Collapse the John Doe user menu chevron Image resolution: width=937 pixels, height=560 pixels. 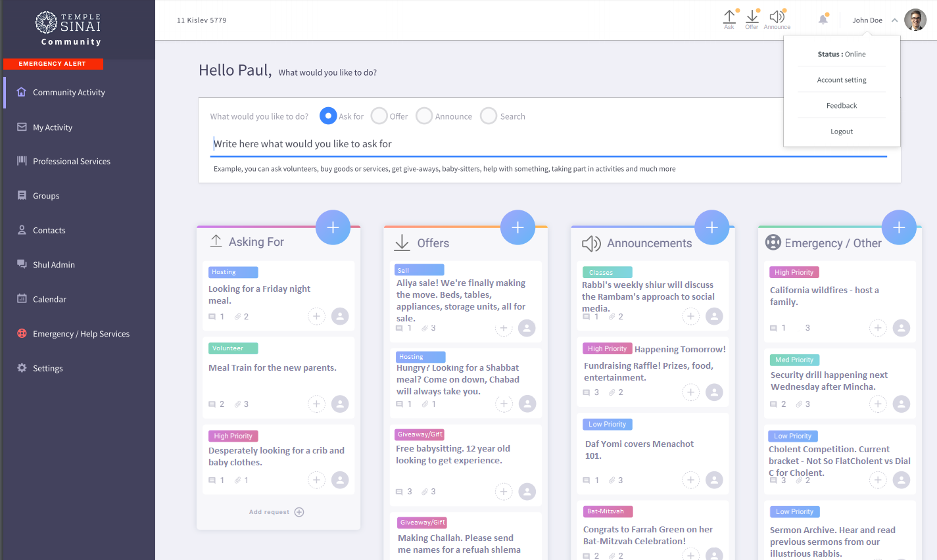point(894,20)
